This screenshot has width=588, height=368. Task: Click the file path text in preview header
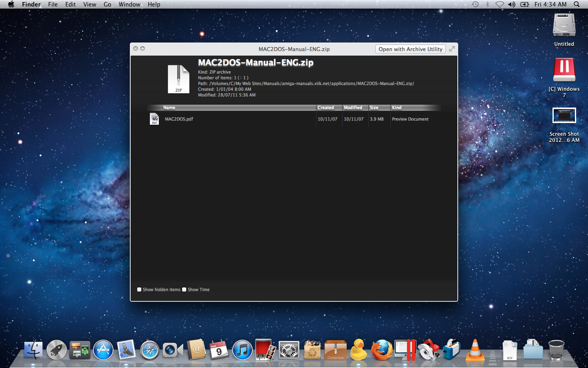point(306,83)
